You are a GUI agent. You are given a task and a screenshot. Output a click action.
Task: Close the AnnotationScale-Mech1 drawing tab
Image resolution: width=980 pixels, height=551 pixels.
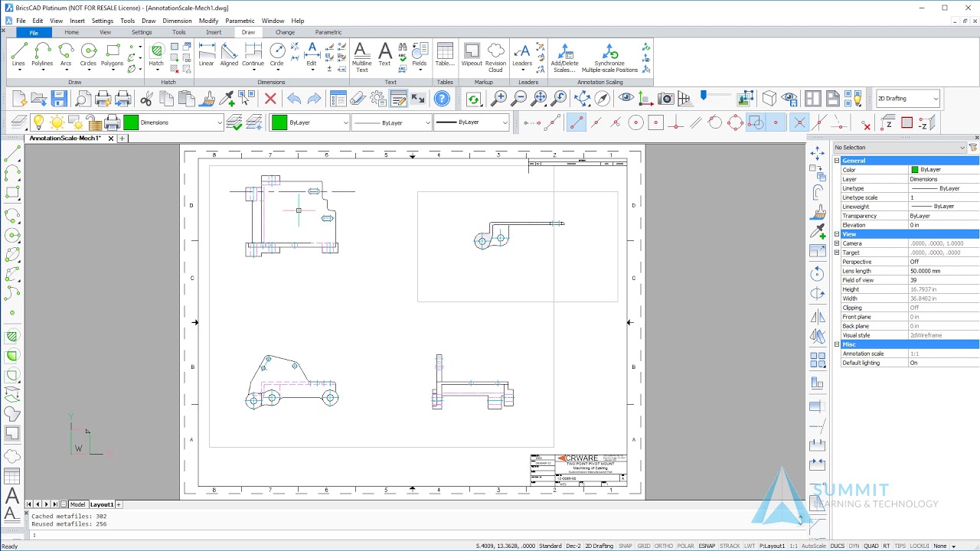pyautogui.click(x=111, y=139)
